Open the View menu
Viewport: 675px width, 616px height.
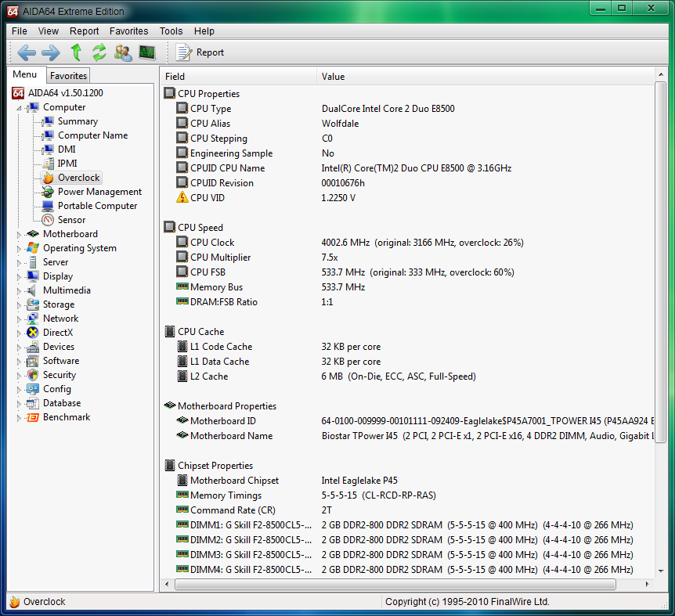tap(49, 31)
